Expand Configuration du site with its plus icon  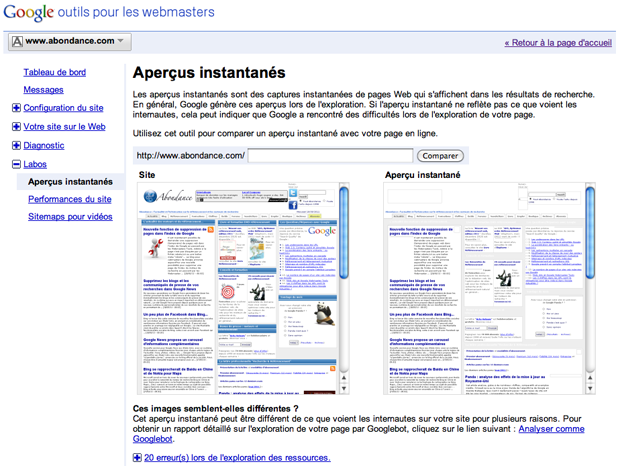point(16,108)
